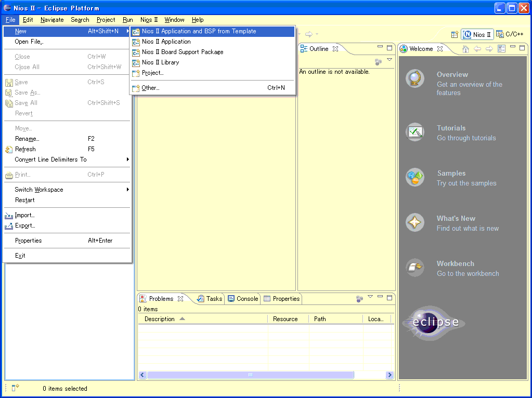Click the Samples shapes icon
Viewport: 532px width, 398px height.
coord(415,177)
